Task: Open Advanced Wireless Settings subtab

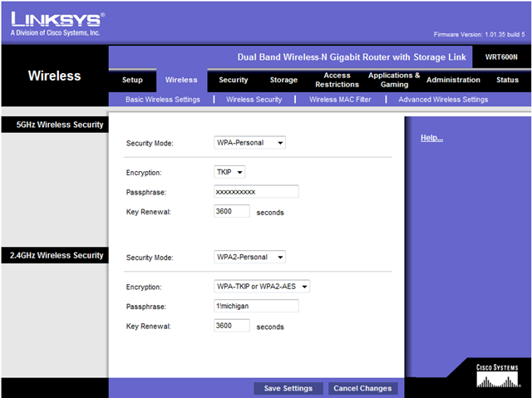Action: pyautogui.click(x=443, y=100)
